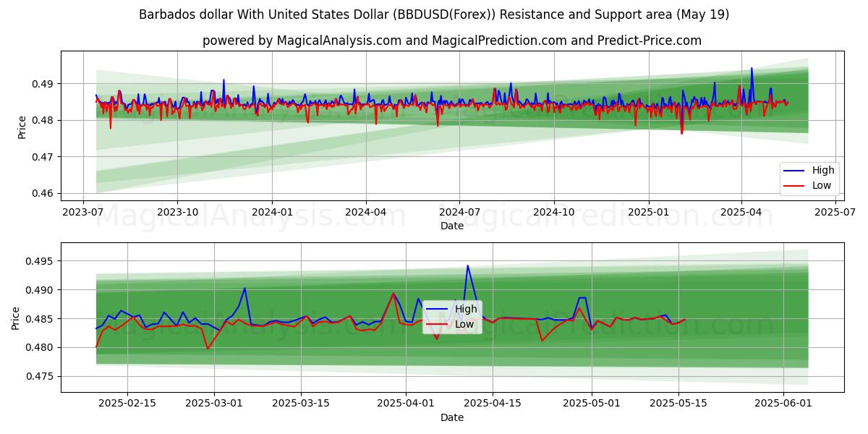Screen dimensions: 868x434
Task: Click the chart title mentioning BBDUSD(Forex)
Action: click(x=434, y=14)
